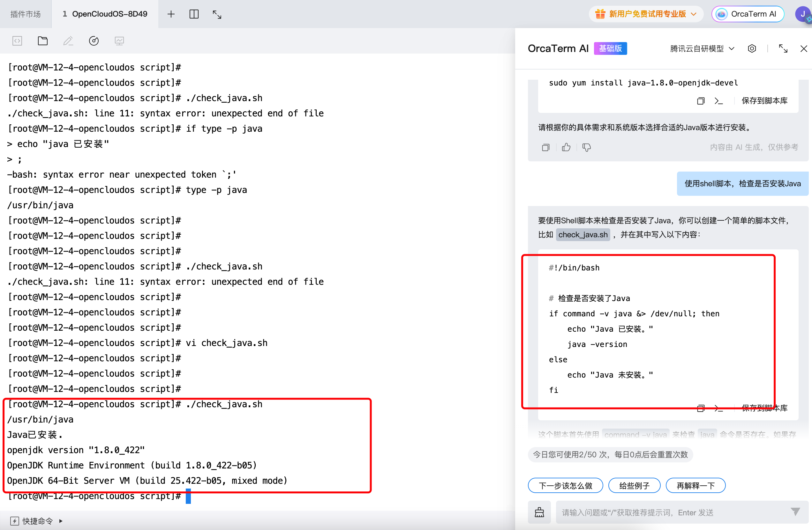Click the 再解释一下 suggestion
This screenshot has height=530, width=812.
695,486
